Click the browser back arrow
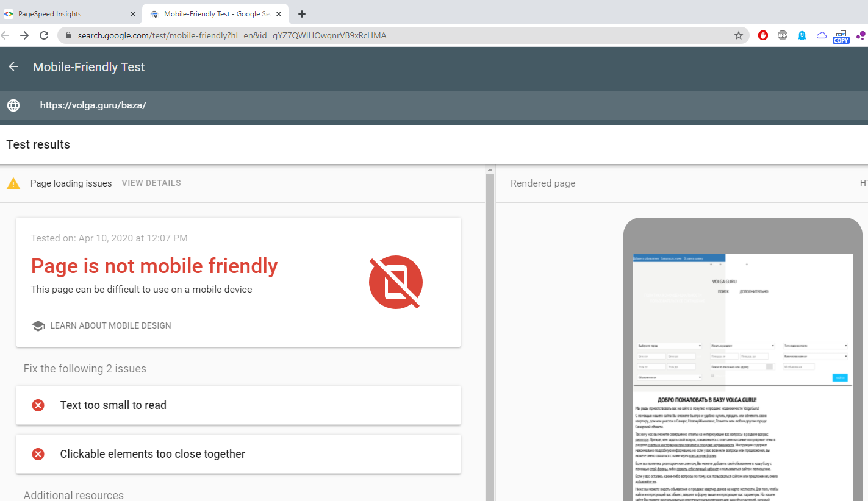The image size is (868, 501). point(5,35)
